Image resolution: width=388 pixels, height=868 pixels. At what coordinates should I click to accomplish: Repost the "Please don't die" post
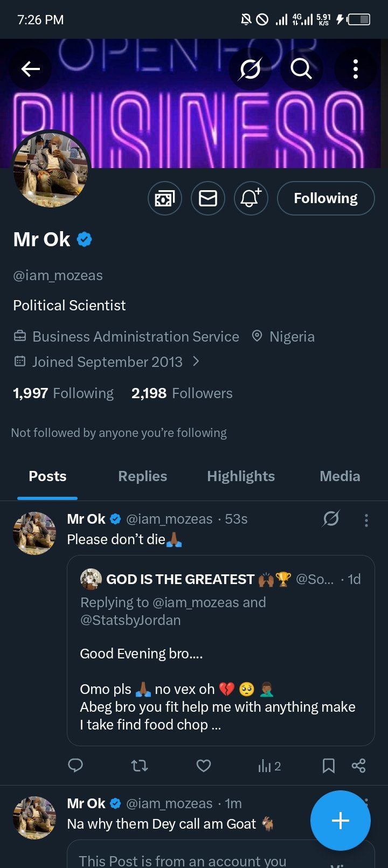(140, 766)
